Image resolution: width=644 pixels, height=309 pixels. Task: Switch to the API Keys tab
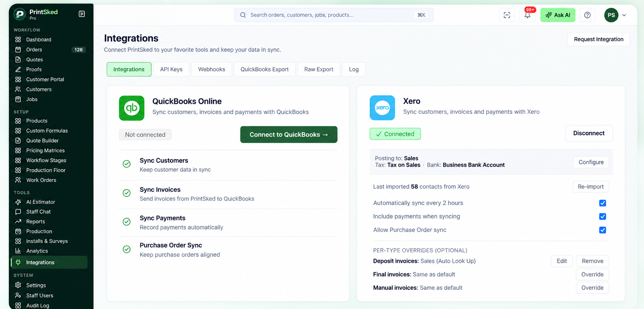point(171,69)
